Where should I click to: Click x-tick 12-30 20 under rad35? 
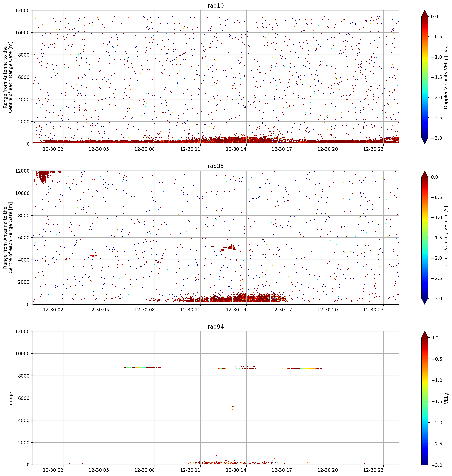(327, 310)
